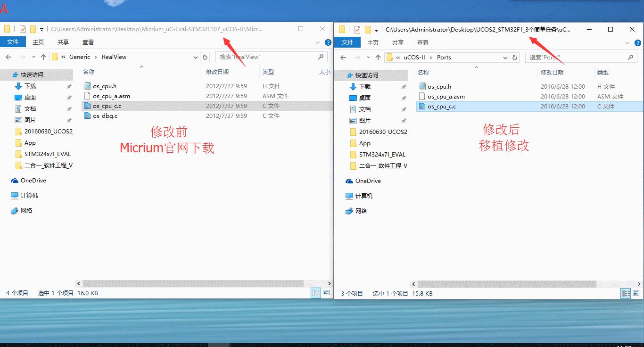Click New Folder quick-access icon in left title bar
The width and height of the screenshot is (644, 347).
point(33,29)
